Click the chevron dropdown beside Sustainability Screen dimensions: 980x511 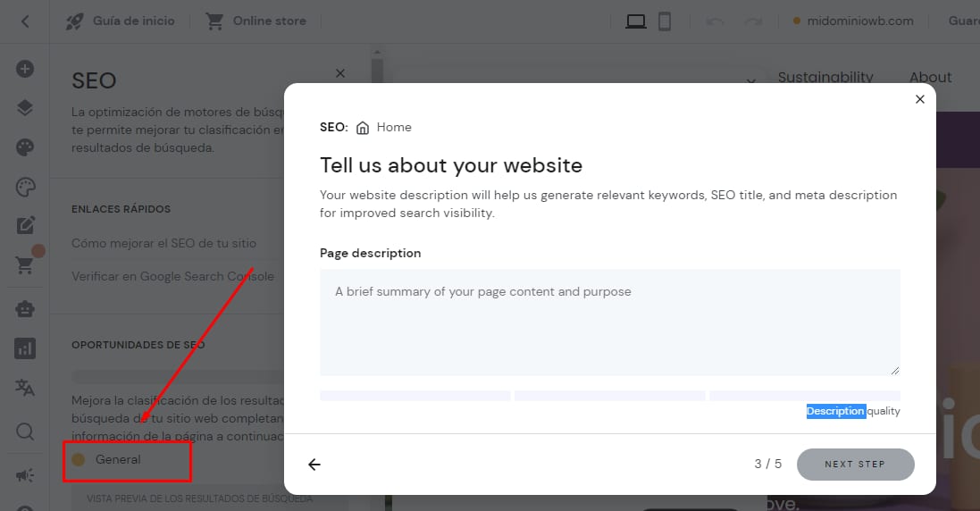coord(751,80)
